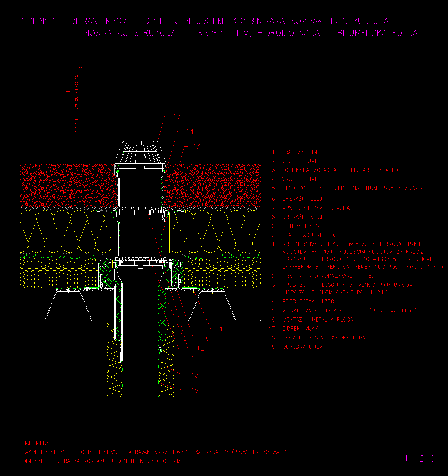
Task: Select legend entry 14 'PRODUŽETAK HL350'
Action: (308, 301)
